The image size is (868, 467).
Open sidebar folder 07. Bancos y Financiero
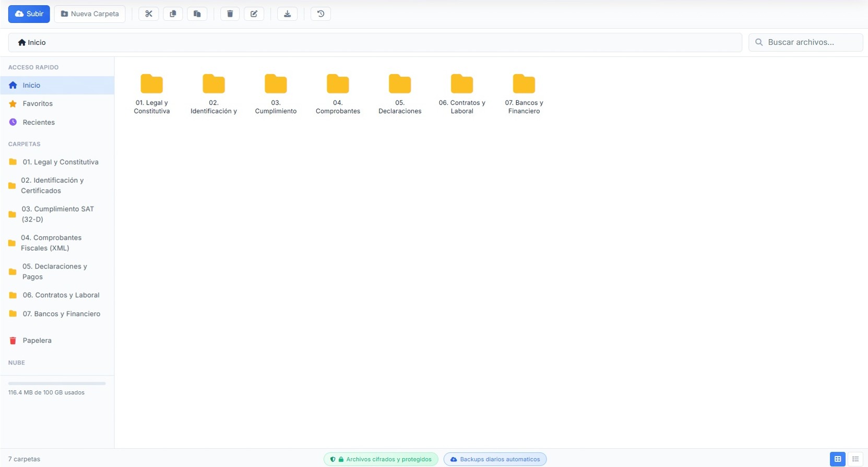pyautogui.click(x=57, y=314)
